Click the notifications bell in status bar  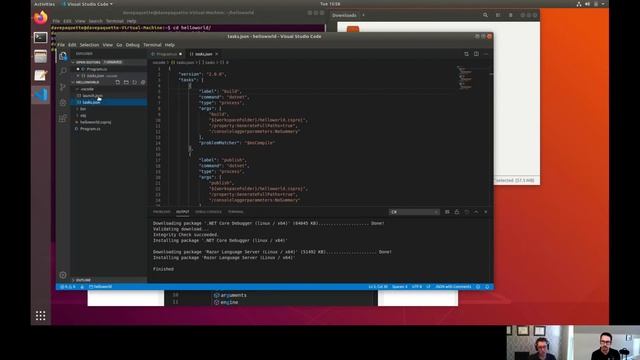click(x=487, y=287)
